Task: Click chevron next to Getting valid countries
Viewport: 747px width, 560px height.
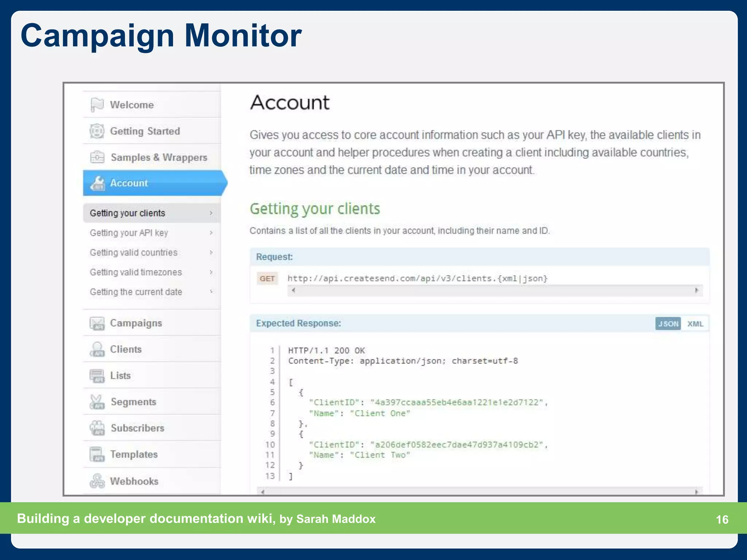Action: (x=211, y=252)
